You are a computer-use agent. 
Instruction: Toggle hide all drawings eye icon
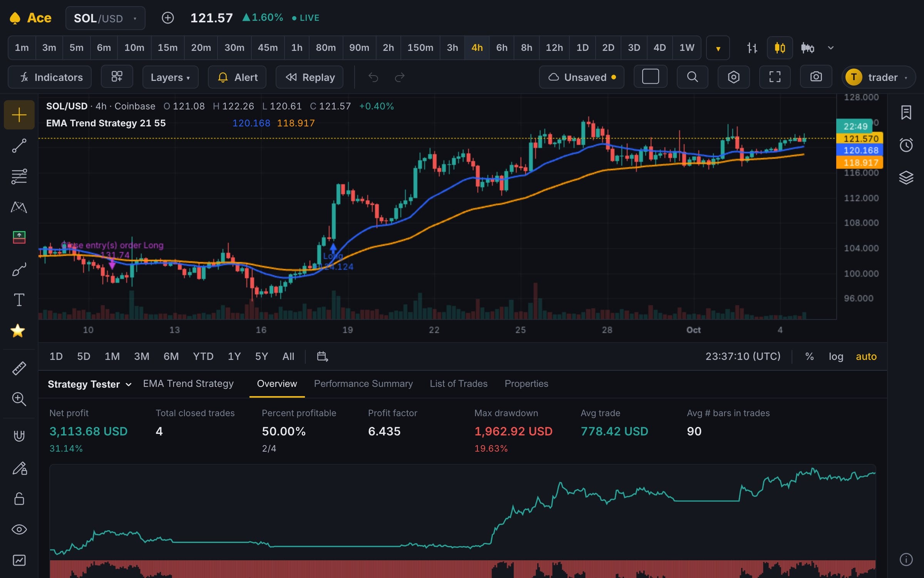[x=19, y=529]
